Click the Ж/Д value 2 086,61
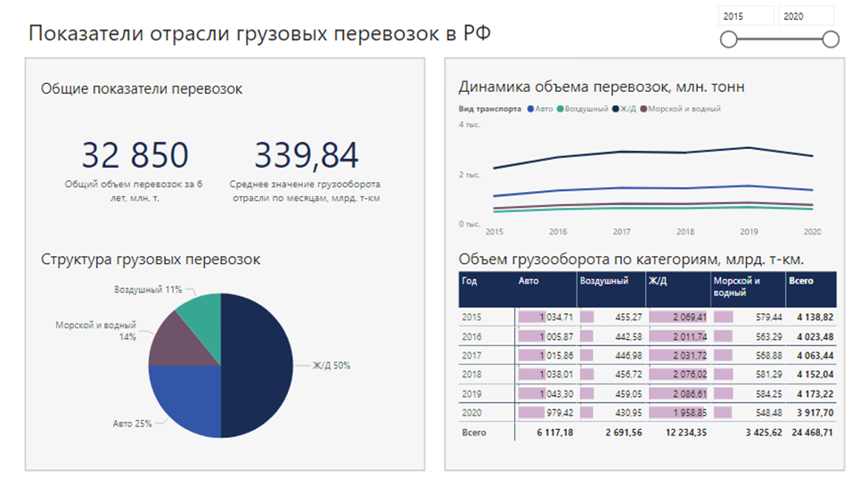Screen dimensions: 868x487 click(690, 394)
